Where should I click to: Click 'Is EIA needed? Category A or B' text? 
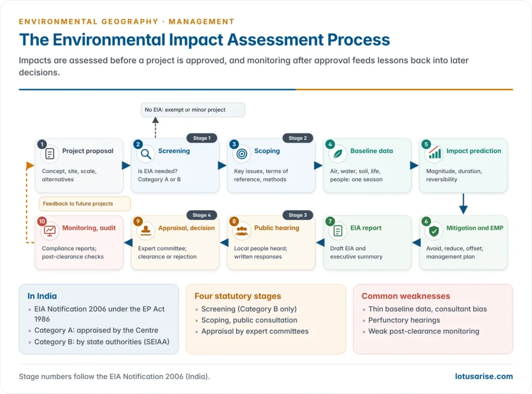pyautogui.click(x=159, y=175)
